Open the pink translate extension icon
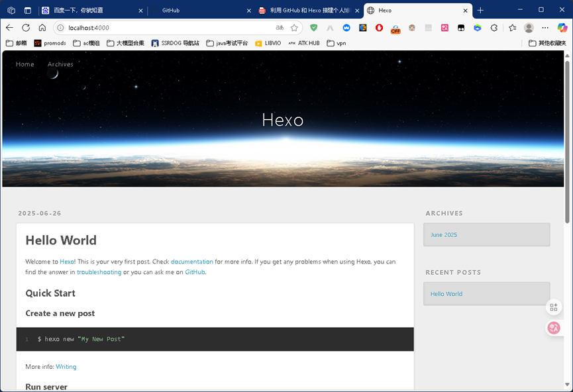This screenshot has width=573, height=392. (444, 28)
